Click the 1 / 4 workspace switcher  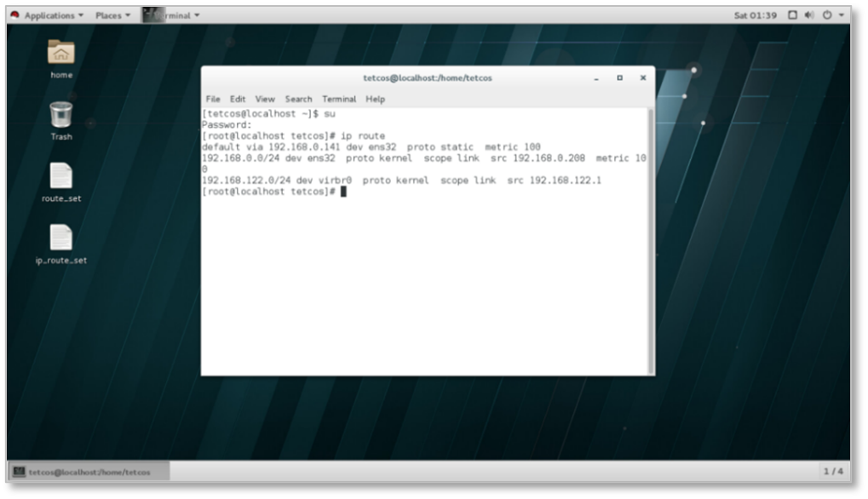832,471
